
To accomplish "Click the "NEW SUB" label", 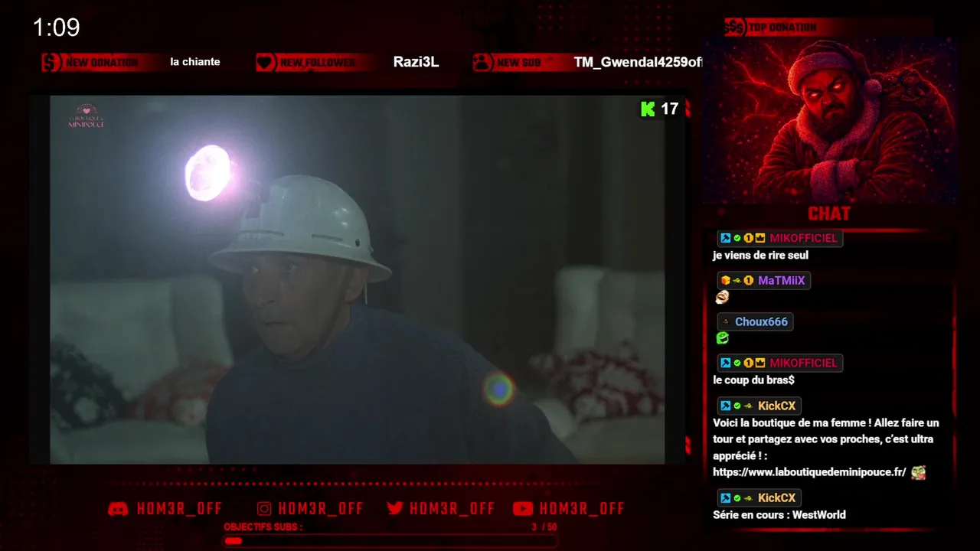I will (519, 63).
